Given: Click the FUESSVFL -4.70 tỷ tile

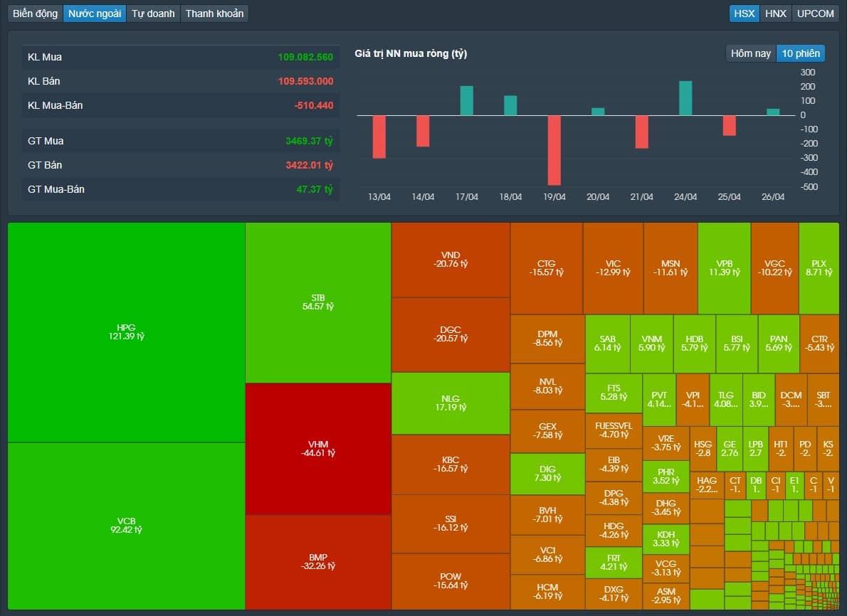Looking at the screenshot, I should coord(614,431).
